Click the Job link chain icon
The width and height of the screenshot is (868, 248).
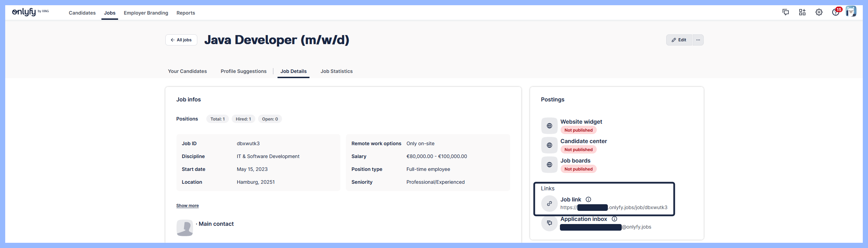(x=549, y=204)
